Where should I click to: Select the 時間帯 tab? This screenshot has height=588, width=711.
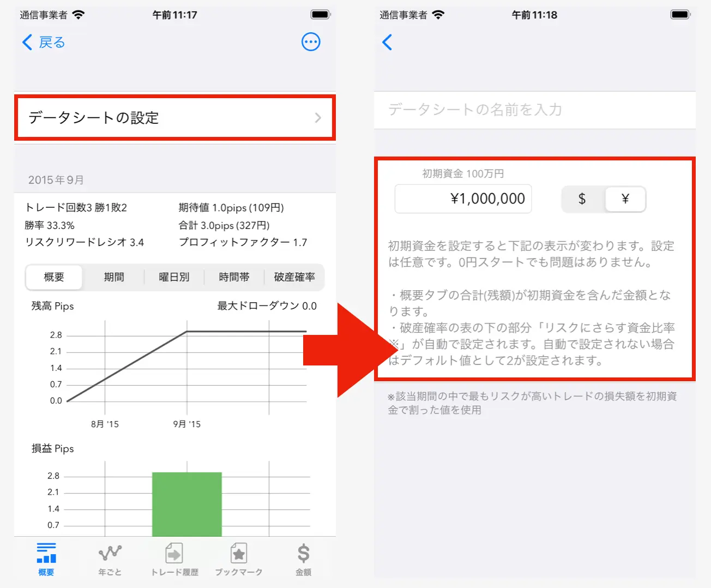234,277
